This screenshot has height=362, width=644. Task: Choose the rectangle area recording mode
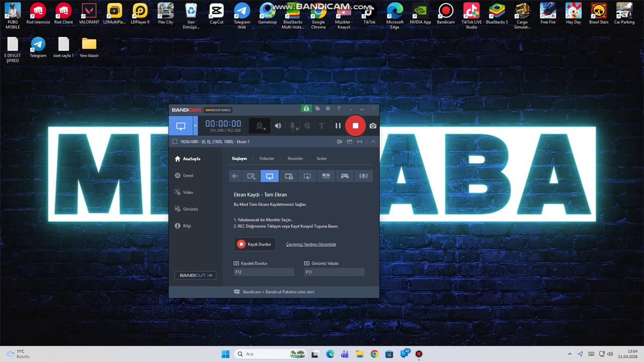point(251,176)
